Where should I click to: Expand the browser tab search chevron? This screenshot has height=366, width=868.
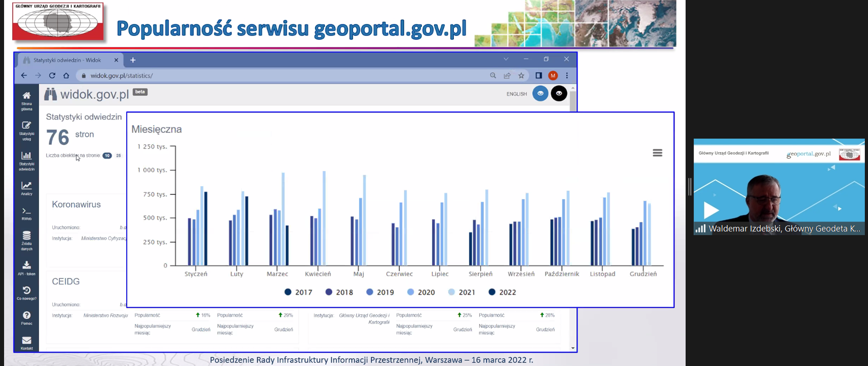coord(506,59)
